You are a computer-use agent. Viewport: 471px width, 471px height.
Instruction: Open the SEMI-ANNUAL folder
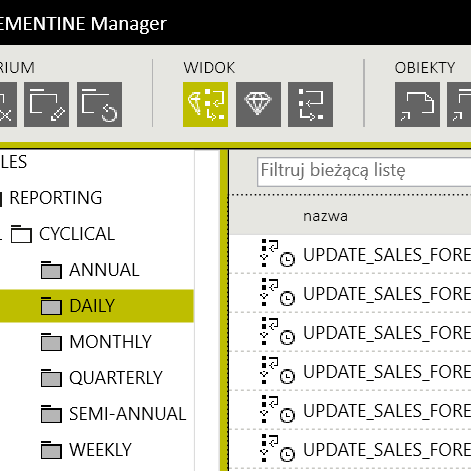[x=127, y=414]
